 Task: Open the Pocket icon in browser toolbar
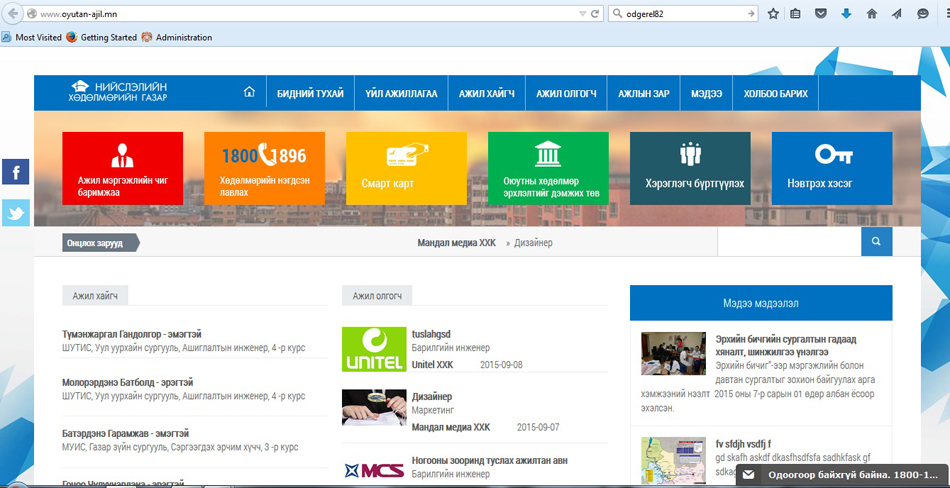[x=821, y=14]
